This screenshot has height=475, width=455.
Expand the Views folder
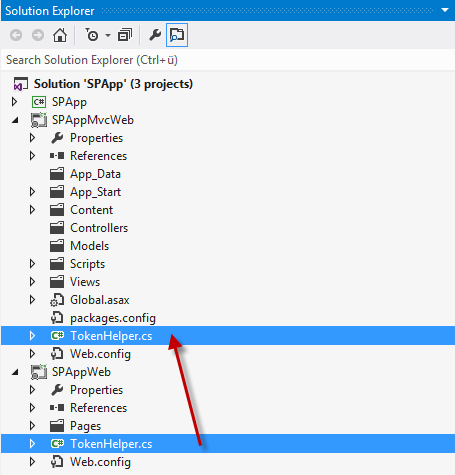[32, 282]
